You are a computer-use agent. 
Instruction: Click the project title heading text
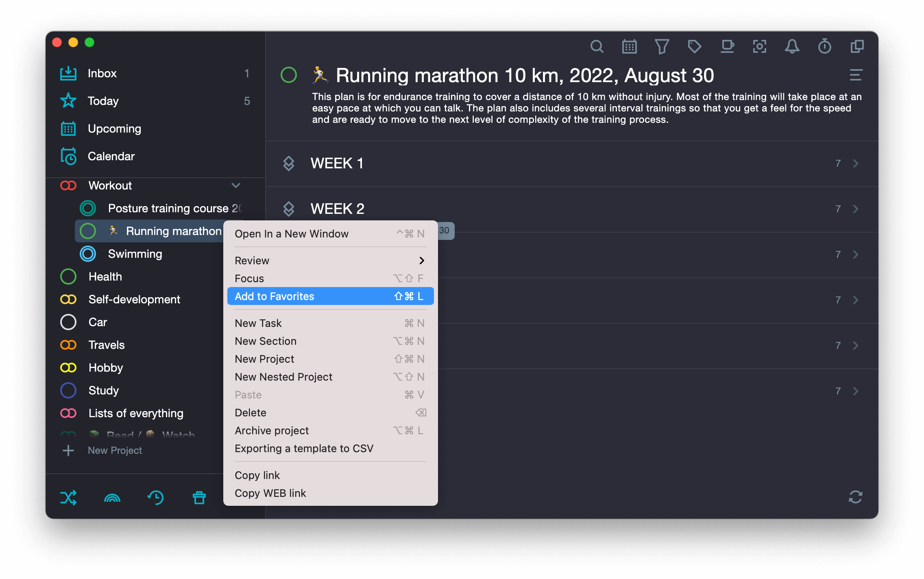[525, 76]
